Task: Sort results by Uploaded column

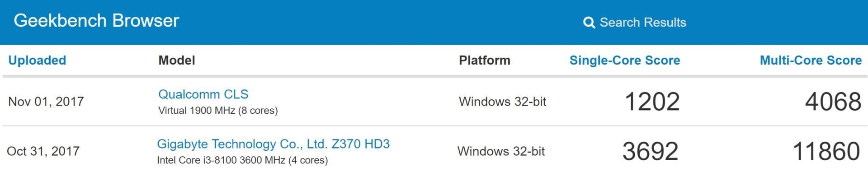Action: click(x=37, y=60)
